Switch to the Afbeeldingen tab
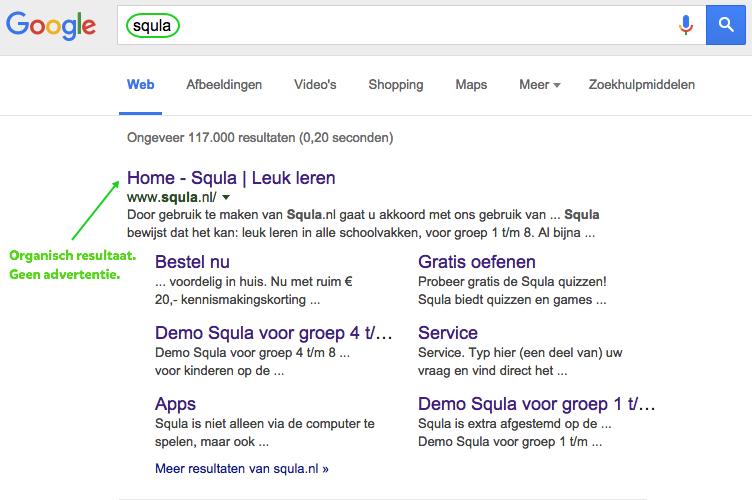 pos(224,85)
